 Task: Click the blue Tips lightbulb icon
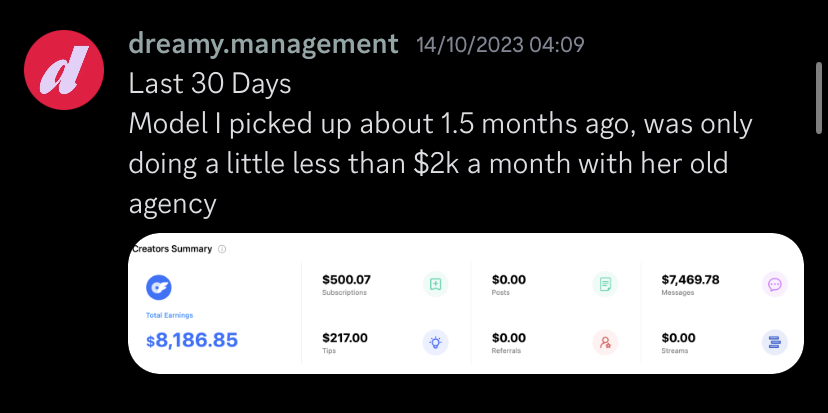(436, 342)
